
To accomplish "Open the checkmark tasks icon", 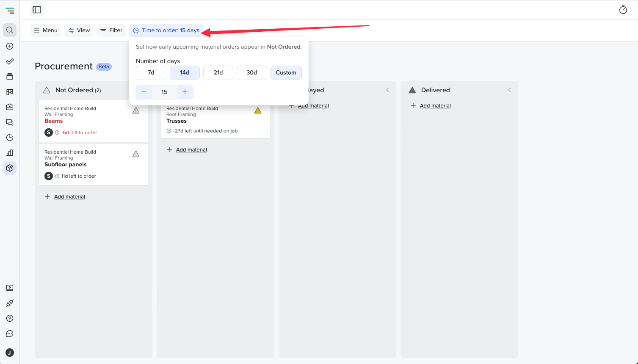I will [x=10, y=61].
